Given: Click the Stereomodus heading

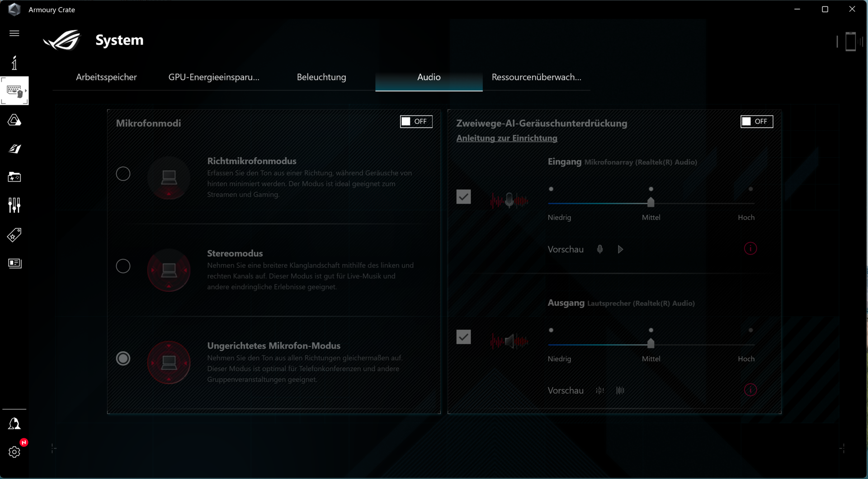Looking at the screenshot, I should click(x=235, y=253).
